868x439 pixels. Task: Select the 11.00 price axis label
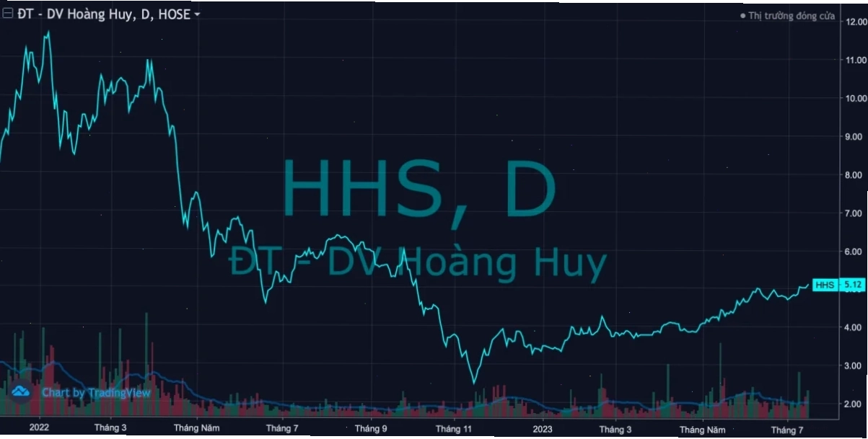pyautogui.click(x=855, y=61)
